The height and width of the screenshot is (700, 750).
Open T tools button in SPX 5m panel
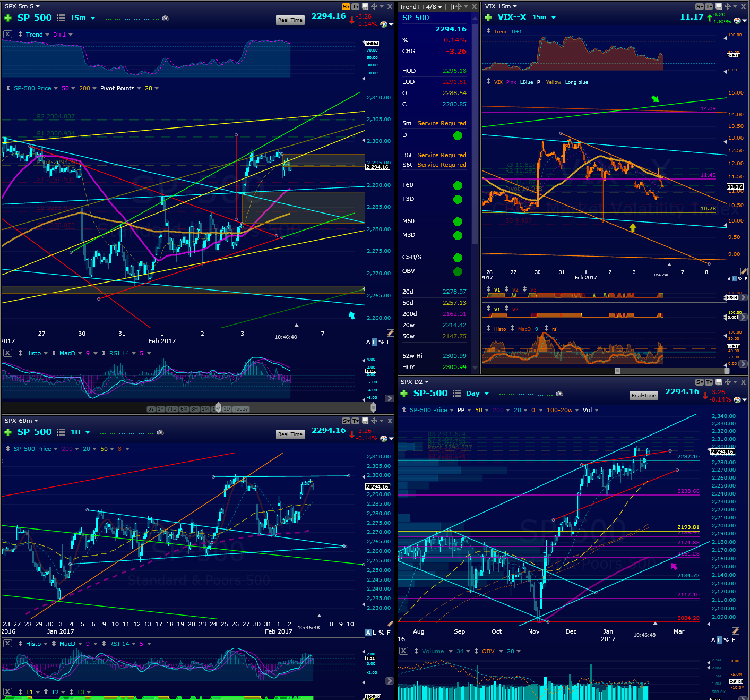click(356, 6)
